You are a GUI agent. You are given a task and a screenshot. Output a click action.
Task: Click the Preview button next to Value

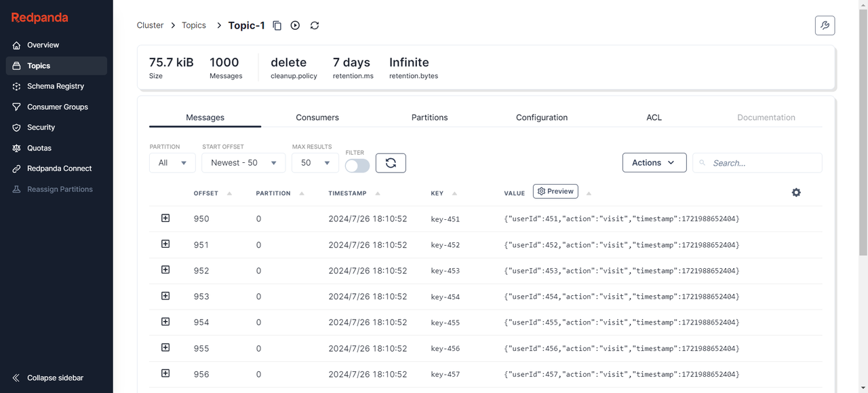pyautogui.click(x=555, y=191)
